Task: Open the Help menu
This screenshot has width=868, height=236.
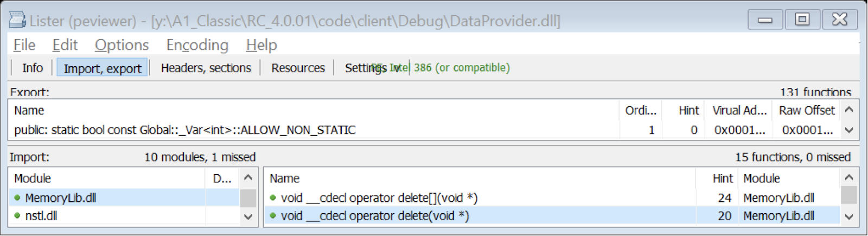Action: click(x=261, y=45)
